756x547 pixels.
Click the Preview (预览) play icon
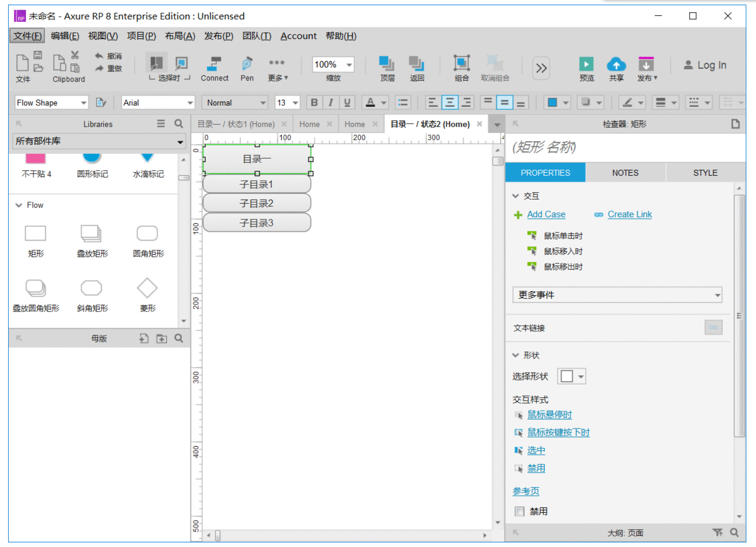coord(586,64)
